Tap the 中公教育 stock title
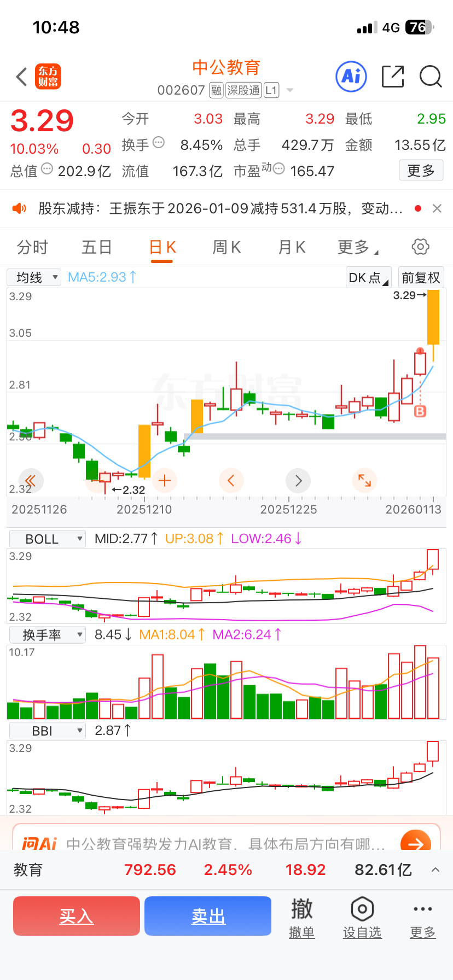The height and width of the screenshot is (980, 453). pyautogui.click(x=226, y=67)
